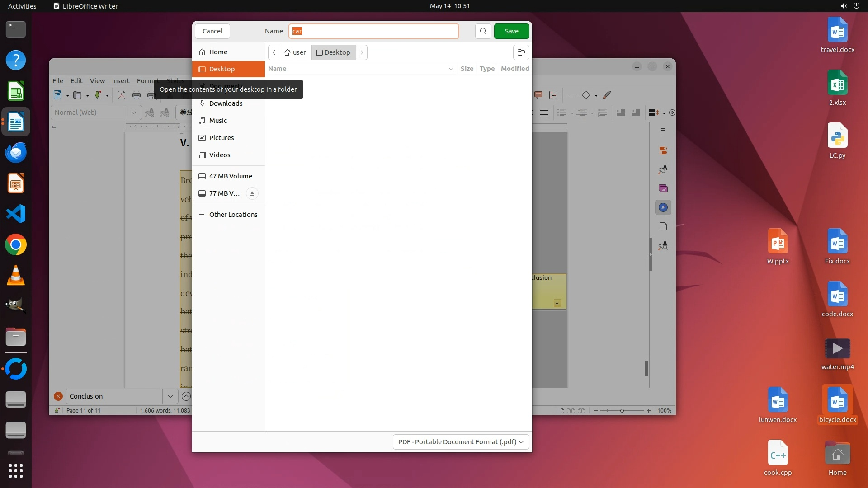
Task: Open the Insert menu
Action: click(x=121, y=81)
